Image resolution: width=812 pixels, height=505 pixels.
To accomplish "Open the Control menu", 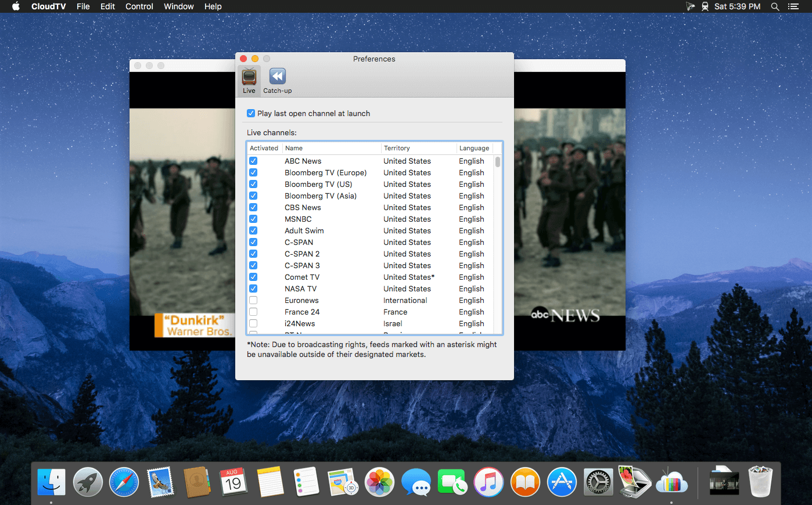I will point(139,6).
